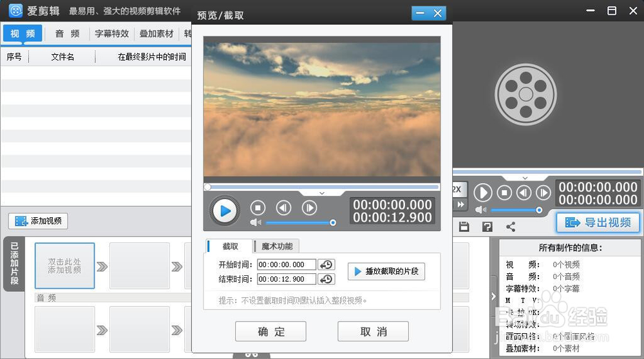Screen dimensions: 644x359
Task: Step back one frame in preview dialog
Action: [284, 208]
